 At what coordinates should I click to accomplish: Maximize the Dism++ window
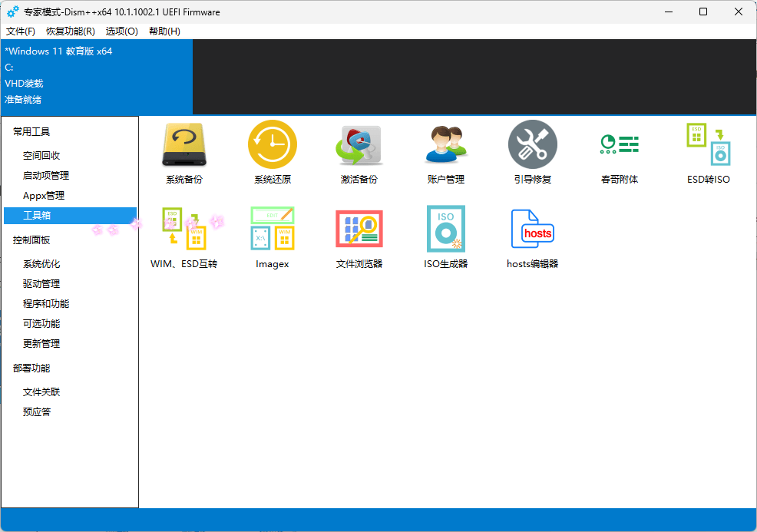point(703,12)
